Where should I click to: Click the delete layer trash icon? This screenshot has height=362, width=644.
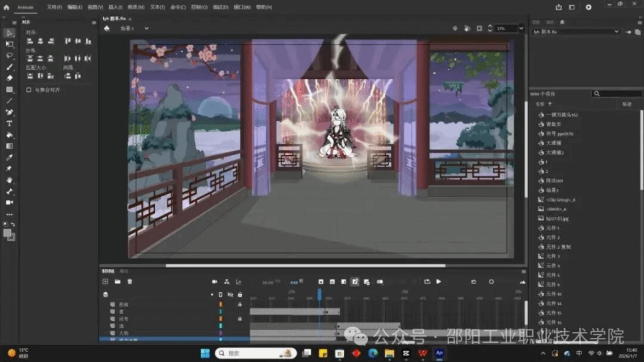coord(129,281)
